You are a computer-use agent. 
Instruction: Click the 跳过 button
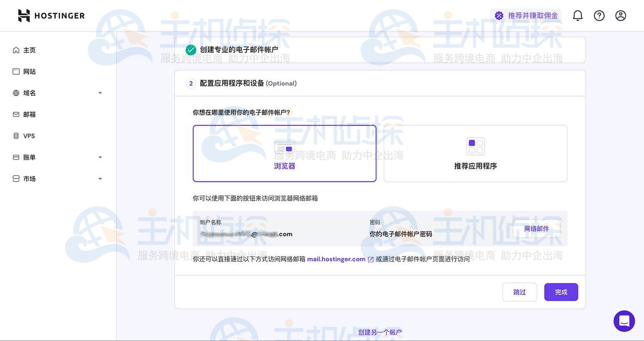pos(519,292)
